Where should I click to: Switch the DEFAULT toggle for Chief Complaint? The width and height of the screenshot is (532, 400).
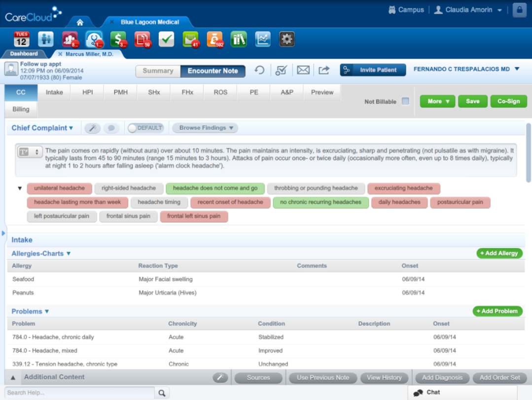coord(145,128)
